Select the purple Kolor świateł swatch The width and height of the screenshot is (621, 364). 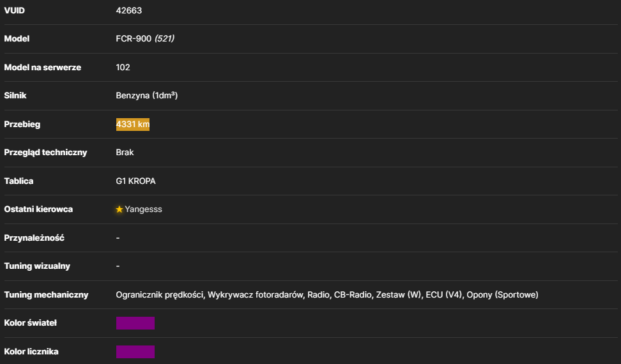click(x=135, y=323)
